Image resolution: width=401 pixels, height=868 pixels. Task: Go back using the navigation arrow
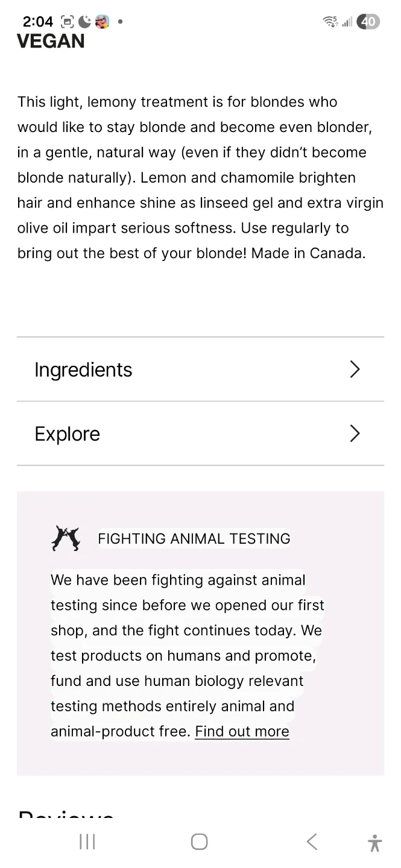click(312, 842)
